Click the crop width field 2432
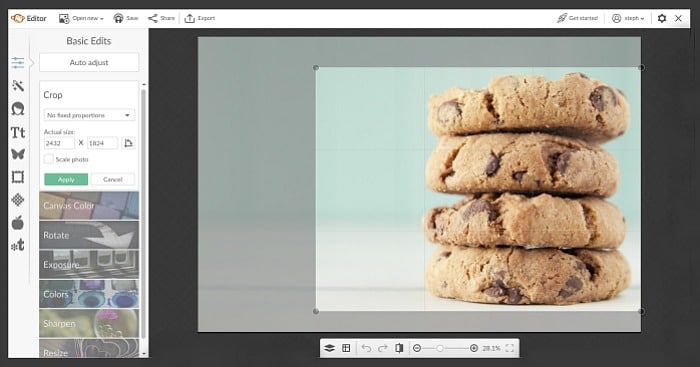Image resolution: width=700 pixels, height=367 pixels. point(59,143)
